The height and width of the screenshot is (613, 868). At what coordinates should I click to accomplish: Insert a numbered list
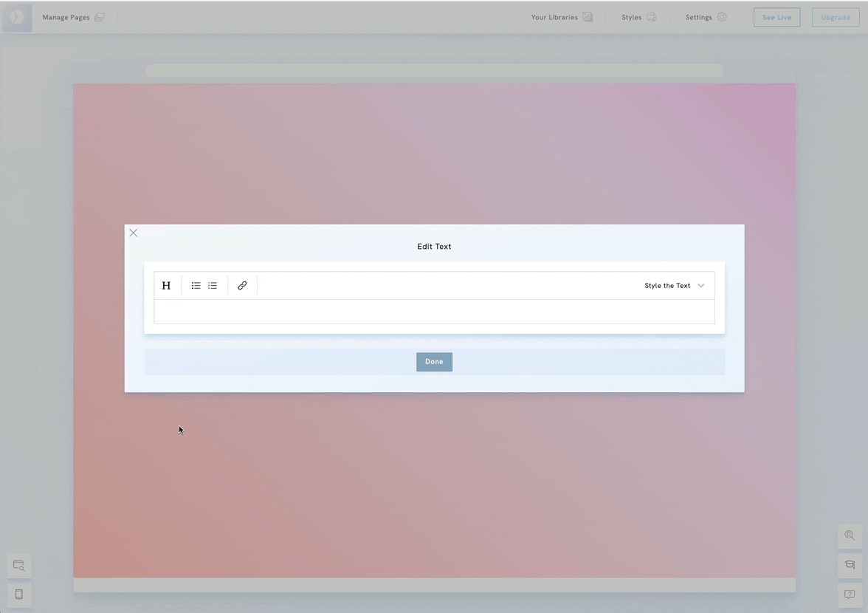point(213,286)
